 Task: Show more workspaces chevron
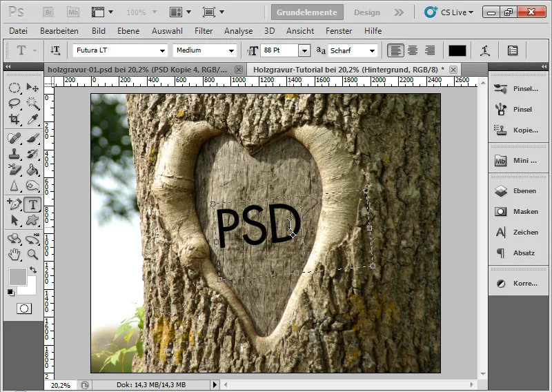(399, 12)
